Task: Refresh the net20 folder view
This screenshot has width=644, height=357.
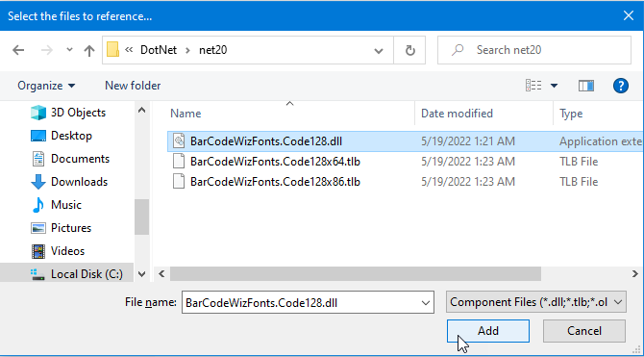Action: [x=409, y=50]
